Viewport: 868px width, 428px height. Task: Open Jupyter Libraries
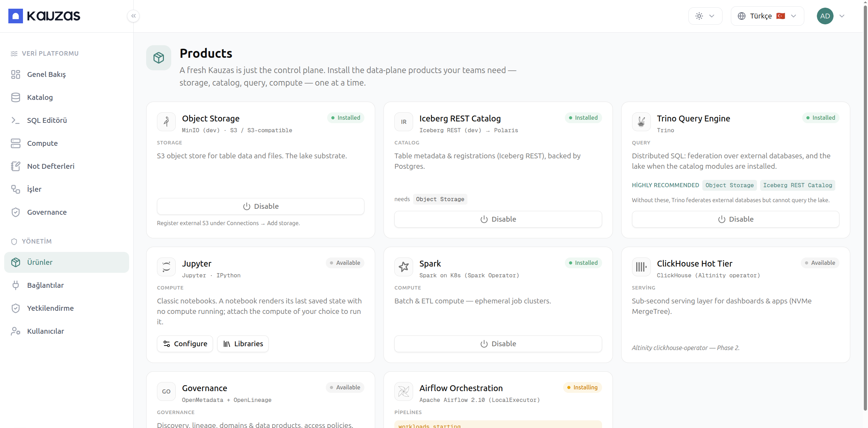(x=243, y=344)
